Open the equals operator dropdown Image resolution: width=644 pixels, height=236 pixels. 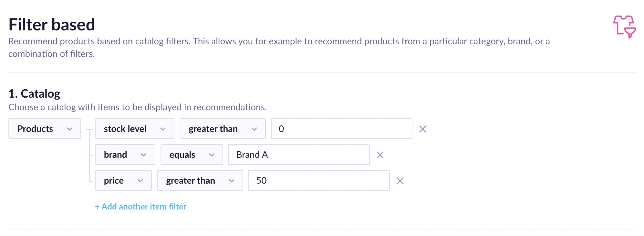click(x=192, y=155)
